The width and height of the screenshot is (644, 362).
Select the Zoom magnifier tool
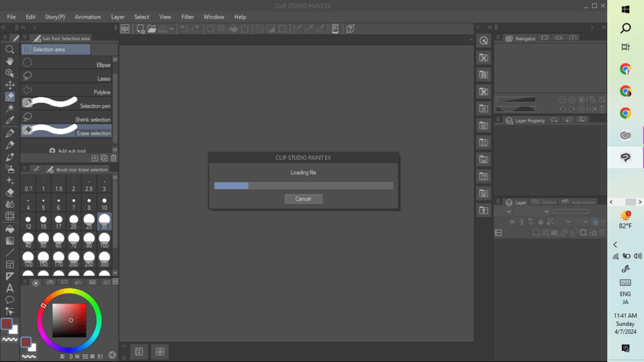pos(10,50)
